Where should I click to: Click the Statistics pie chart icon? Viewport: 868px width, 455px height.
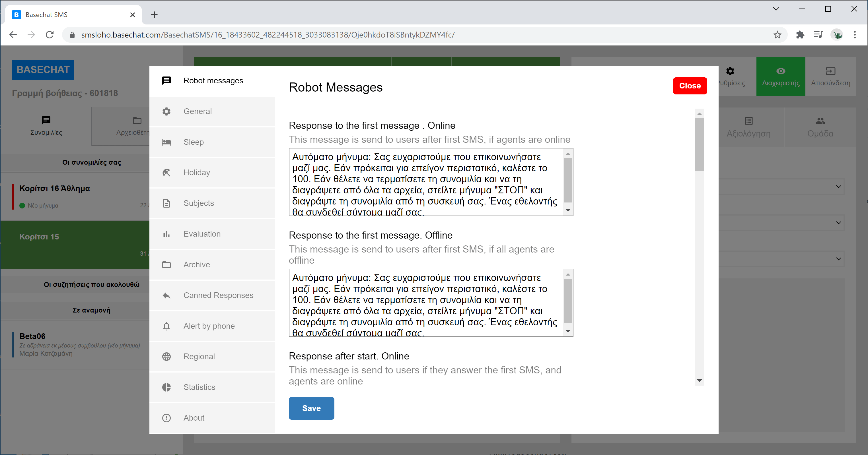pyautogui.click(x=166, y=387)
